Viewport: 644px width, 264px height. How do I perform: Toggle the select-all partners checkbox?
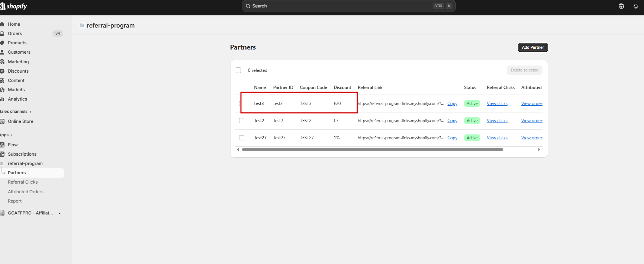click(238, 70)
